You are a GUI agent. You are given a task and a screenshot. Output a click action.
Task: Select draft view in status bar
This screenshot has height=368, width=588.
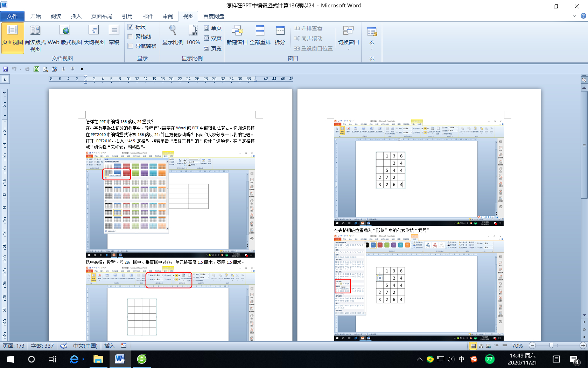pos(504,346)
